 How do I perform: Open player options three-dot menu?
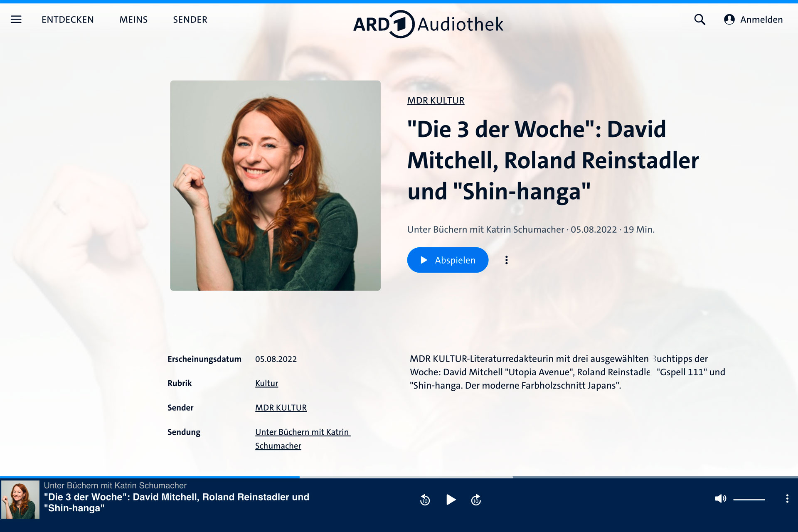click(787, 499)
